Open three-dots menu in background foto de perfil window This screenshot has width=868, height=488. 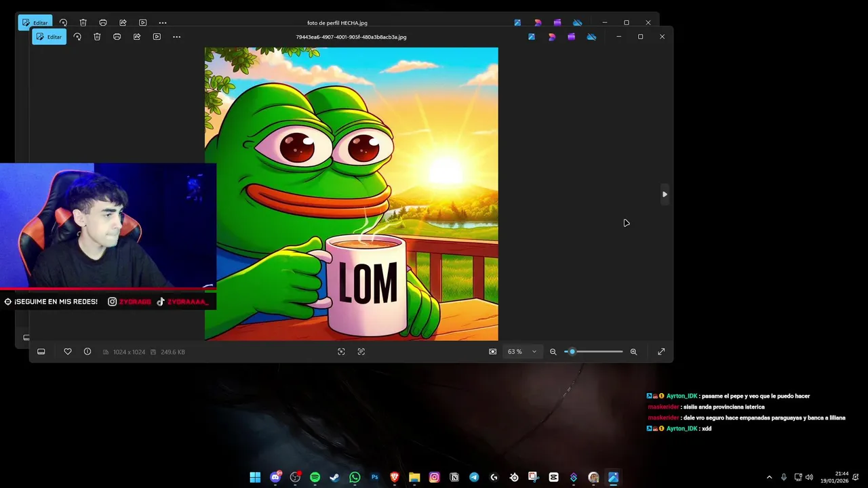tap(163, 22)
